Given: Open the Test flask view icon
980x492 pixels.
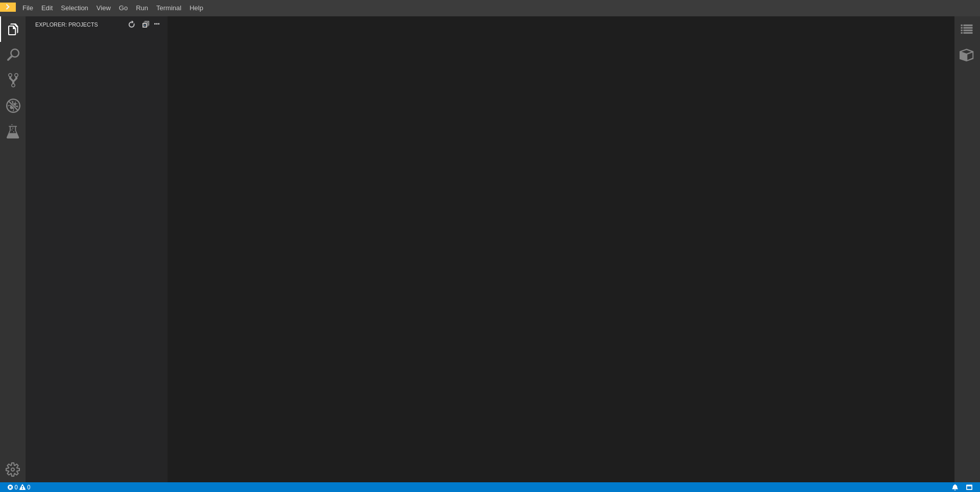Looking at the screenshot, I should tap(13, 131).
